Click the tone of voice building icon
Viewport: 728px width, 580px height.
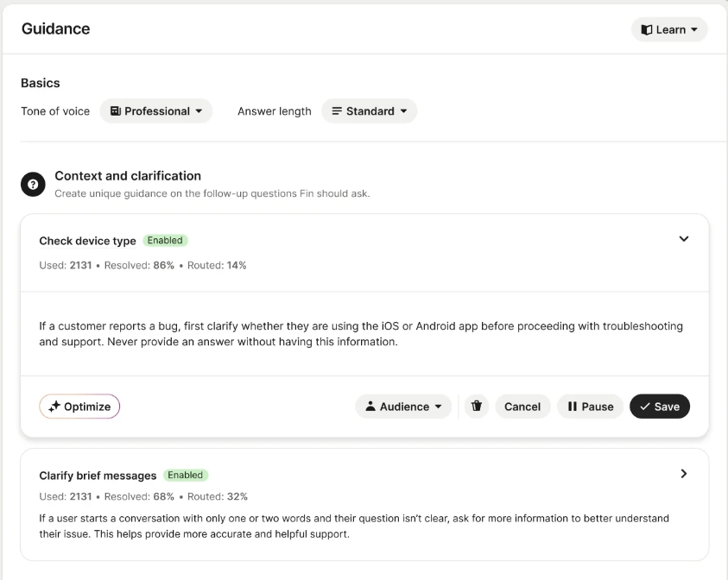pyautogui.click(x=116, y=111)
